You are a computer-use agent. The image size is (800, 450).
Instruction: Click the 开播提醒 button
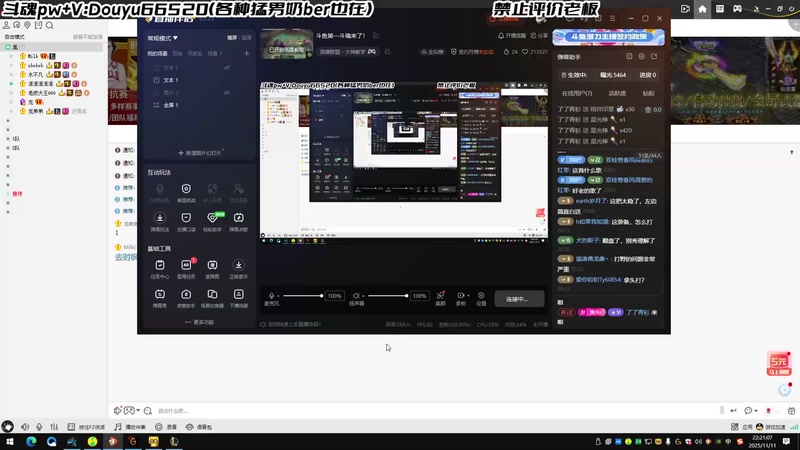[512, 36]
